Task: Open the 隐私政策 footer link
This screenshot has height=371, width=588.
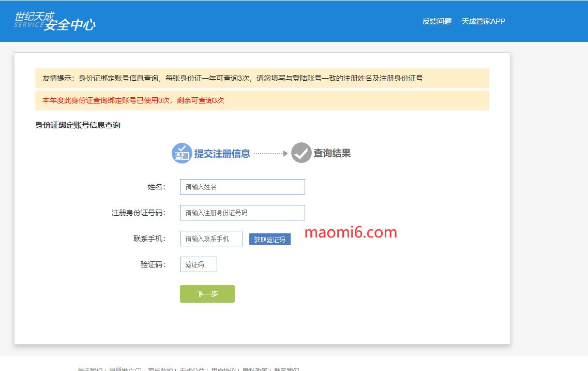Action: coord(255,369)
